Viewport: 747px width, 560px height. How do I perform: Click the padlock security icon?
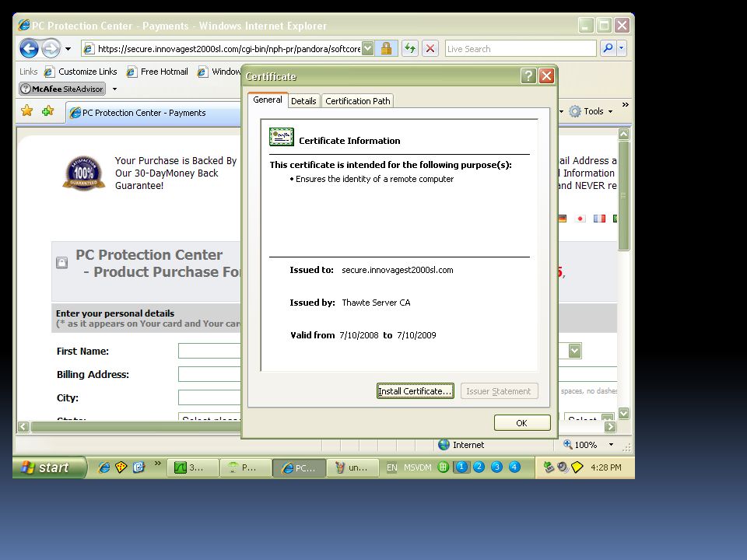tap(387, 48)
